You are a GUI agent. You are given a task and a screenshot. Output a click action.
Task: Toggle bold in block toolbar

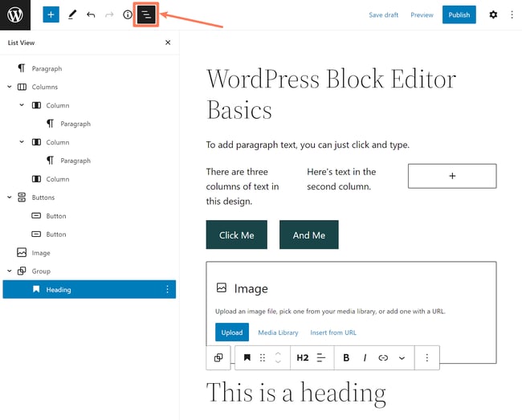346,357
